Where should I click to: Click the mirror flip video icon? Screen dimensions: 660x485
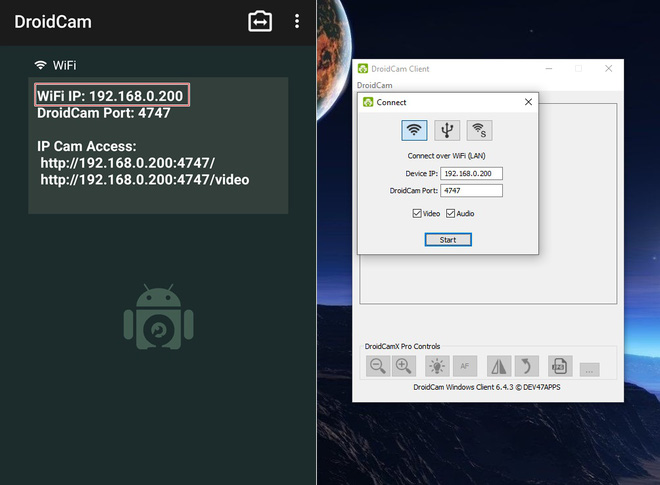pos(499,366)
